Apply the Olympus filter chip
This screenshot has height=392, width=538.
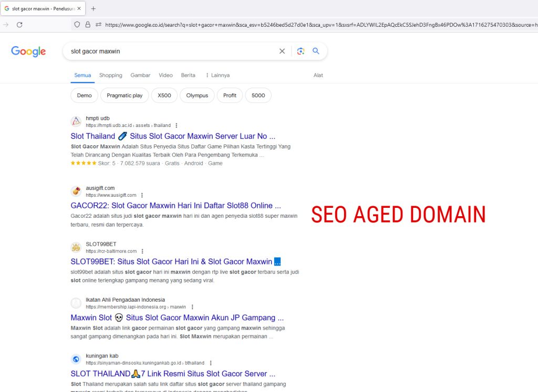click(x=197, y=96)
